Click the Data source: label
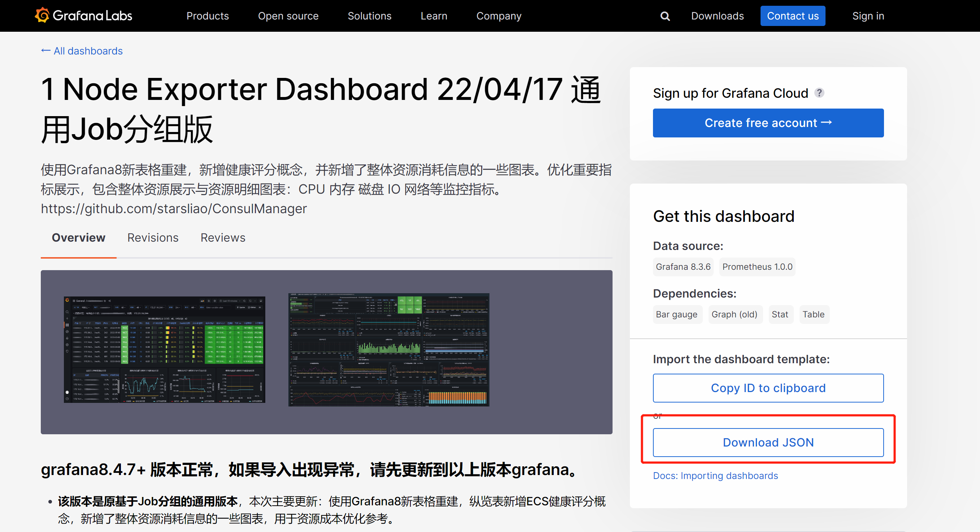 pos(688,246)
